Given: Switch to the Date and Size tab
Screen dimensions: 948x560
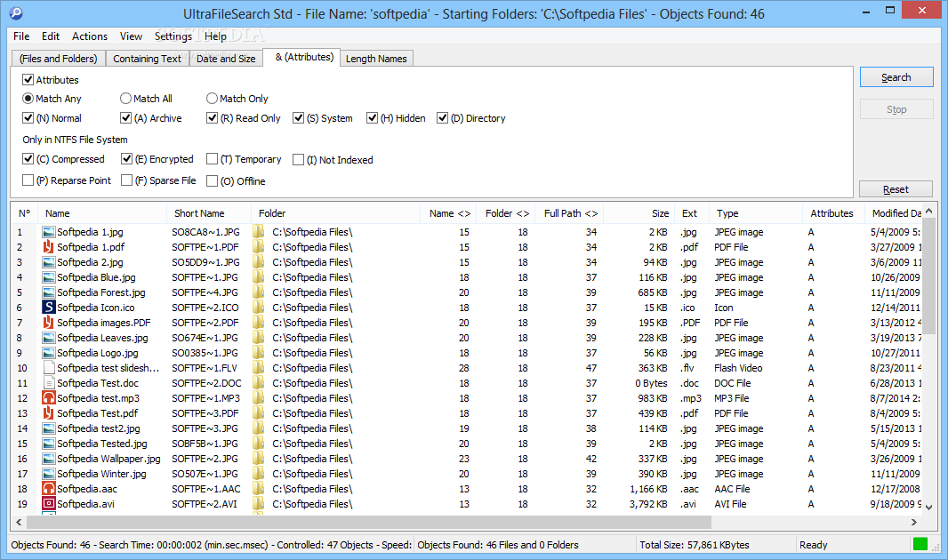Looking at the screenshot, I should (226, 59).
